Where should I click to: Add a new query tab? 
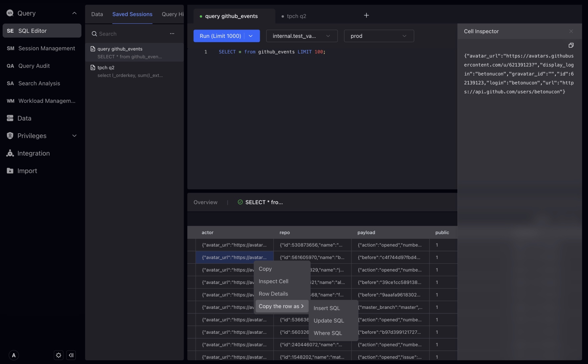point(366,16)
